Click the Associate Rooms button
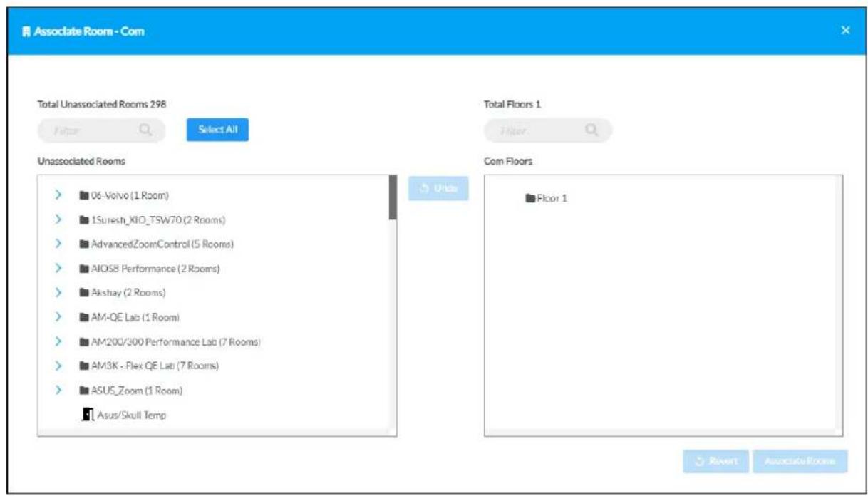 [x=801, y=461]
